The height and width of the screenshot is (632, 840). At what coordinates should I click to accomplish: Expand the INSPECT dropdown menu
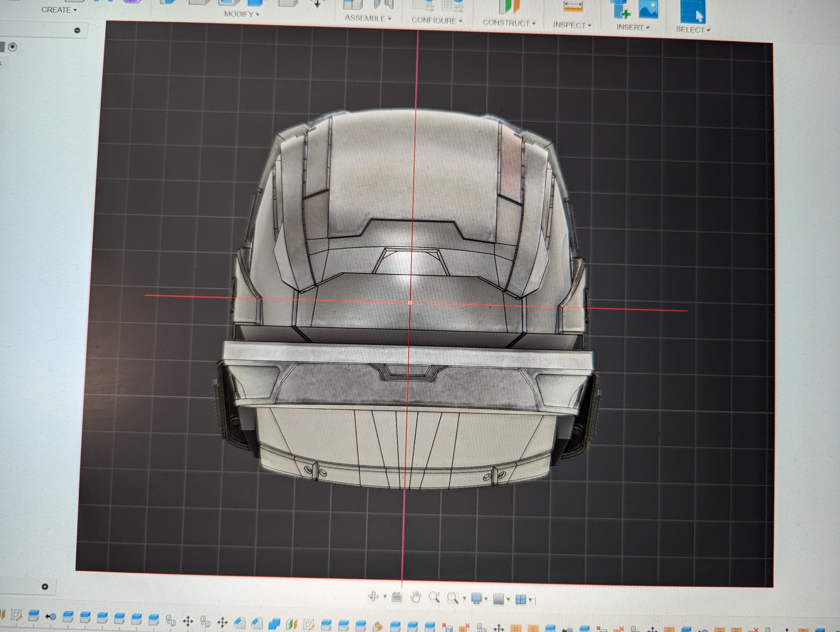pos(572,26)
